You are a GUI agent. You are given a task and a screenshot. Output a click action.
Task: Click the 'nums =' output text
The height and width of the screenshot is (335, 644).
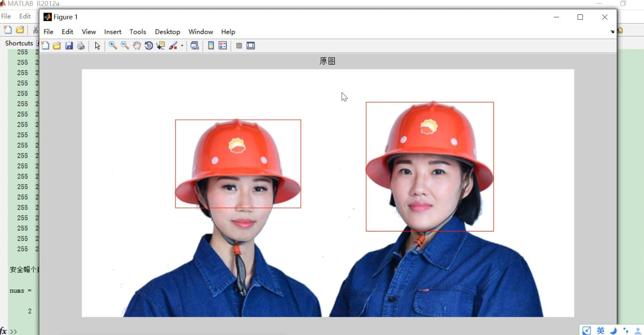(21, 290)
